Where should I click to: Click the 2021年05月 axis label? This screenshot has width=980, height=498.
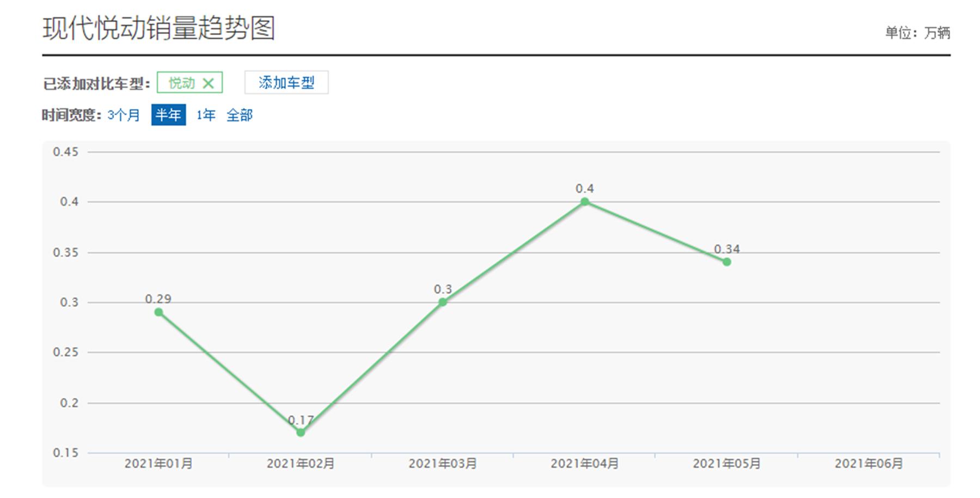(727, 464)
